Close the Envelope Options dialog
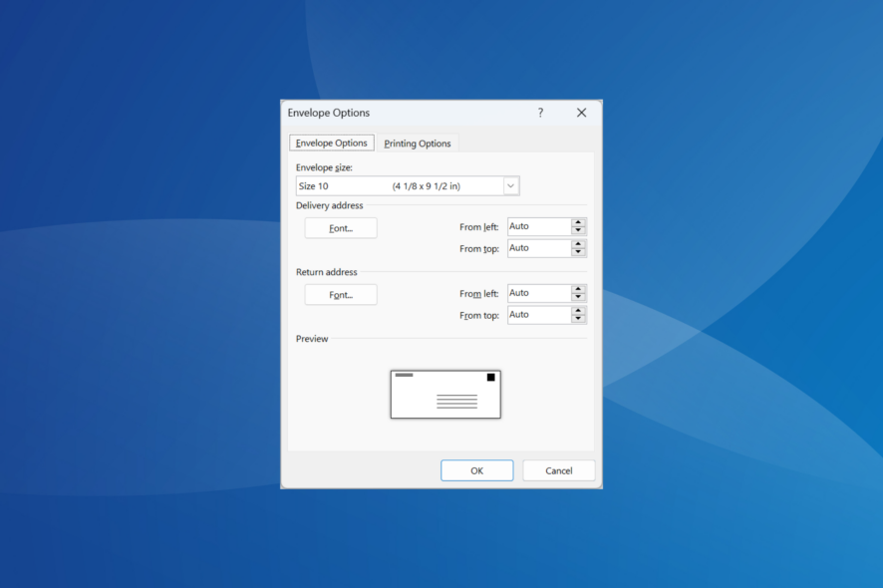Viewport: 883px width, 588px height. coord(581,113)
